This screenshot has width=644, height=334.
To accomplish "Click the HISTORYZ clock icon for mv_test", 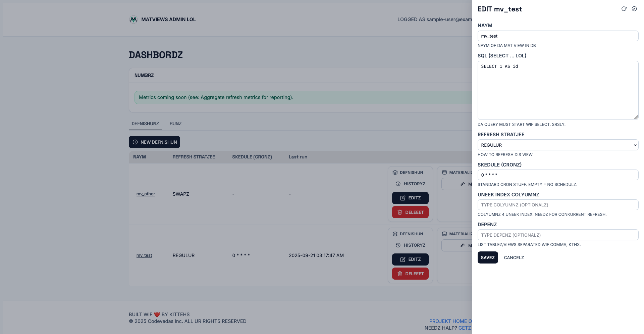I will point(398,245).
